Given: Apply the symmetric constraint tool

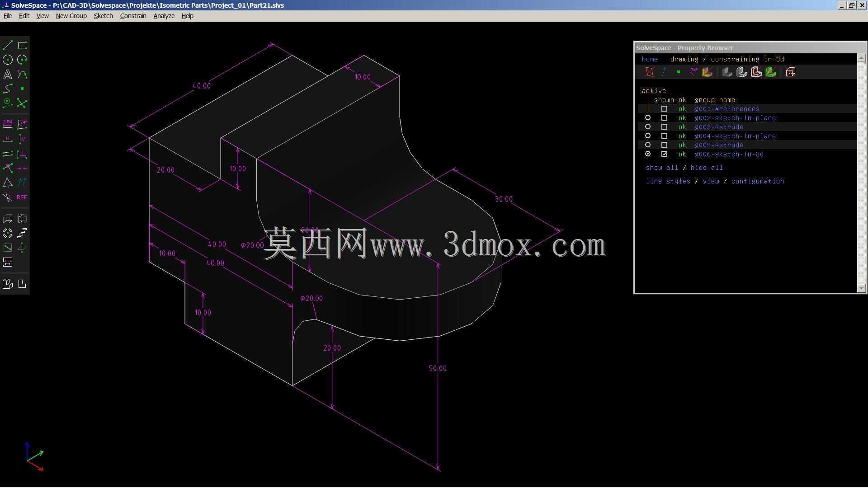Looking at the screenshot, I should 22,168.
